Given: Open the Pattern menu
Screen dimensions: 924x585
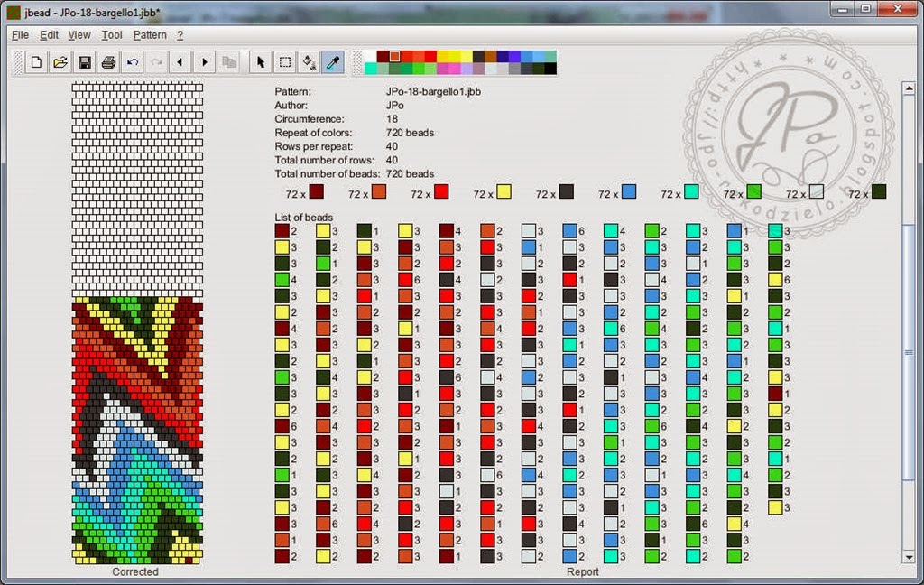Looking at the screenshot, I should (150, 35).
